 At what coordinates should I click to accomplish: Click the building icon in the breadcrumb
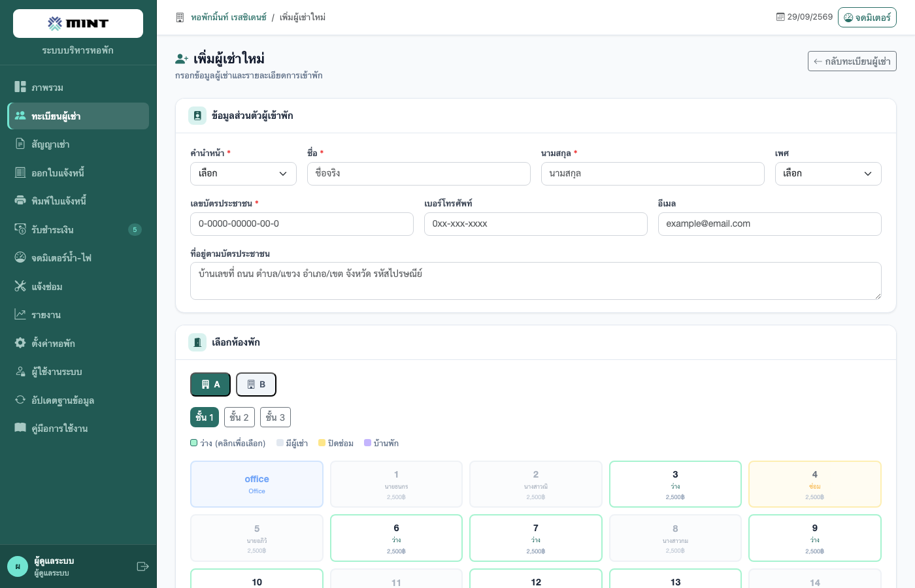(180, 18)
